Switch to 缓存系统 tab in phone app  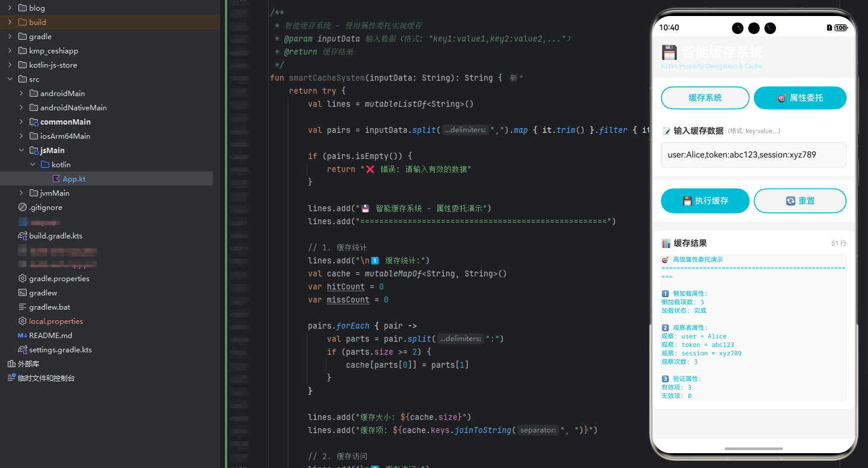coord(705,98)
